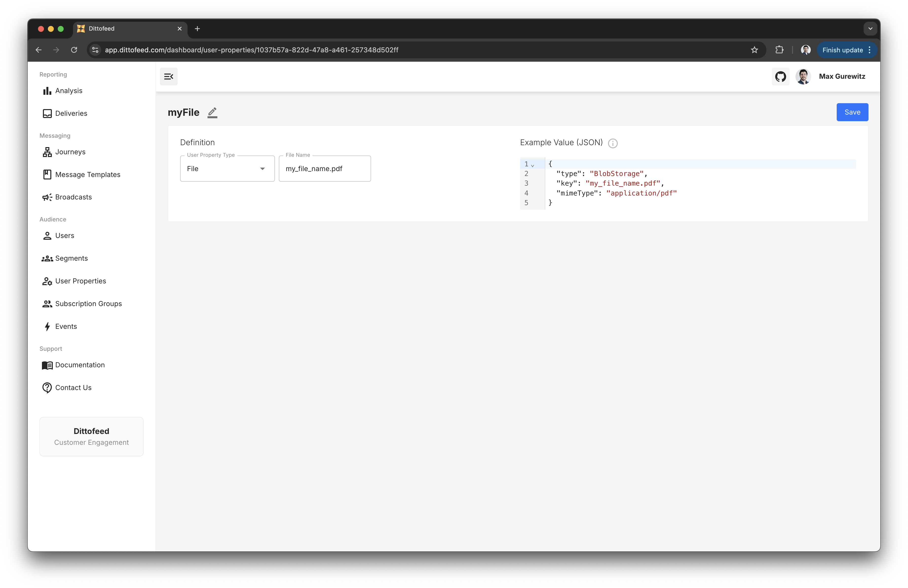Screen dimensions: 908x588
Task: Open the Users audience page
Action: (64, 235)
